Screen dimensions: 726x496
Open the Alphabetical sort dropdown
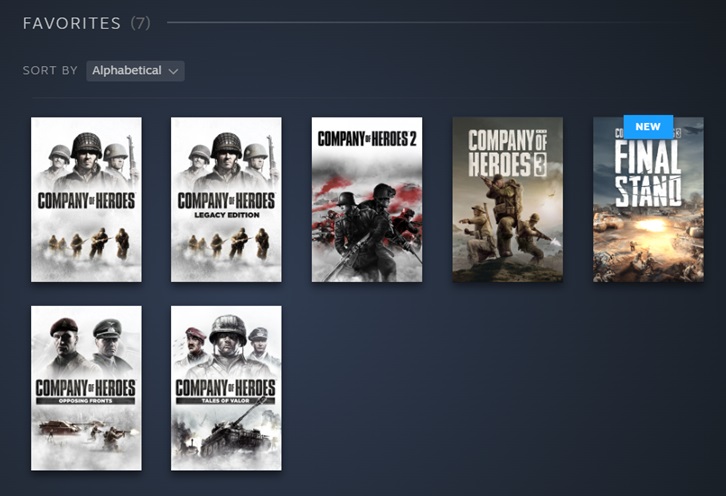pos(135,71)
